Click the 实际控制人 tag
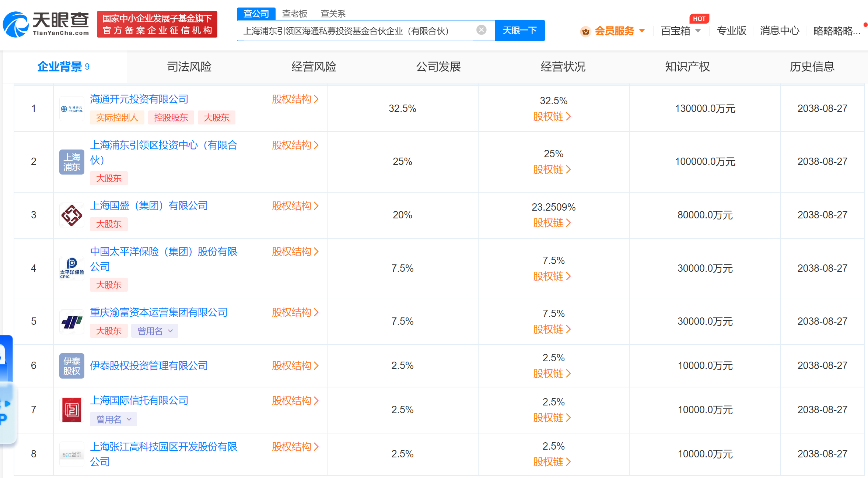 pos(117,117)
